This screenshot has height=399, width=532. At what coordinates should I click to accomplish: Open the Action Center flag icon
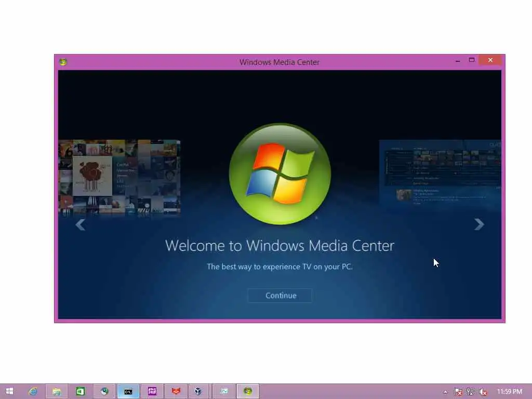point(458,392)
